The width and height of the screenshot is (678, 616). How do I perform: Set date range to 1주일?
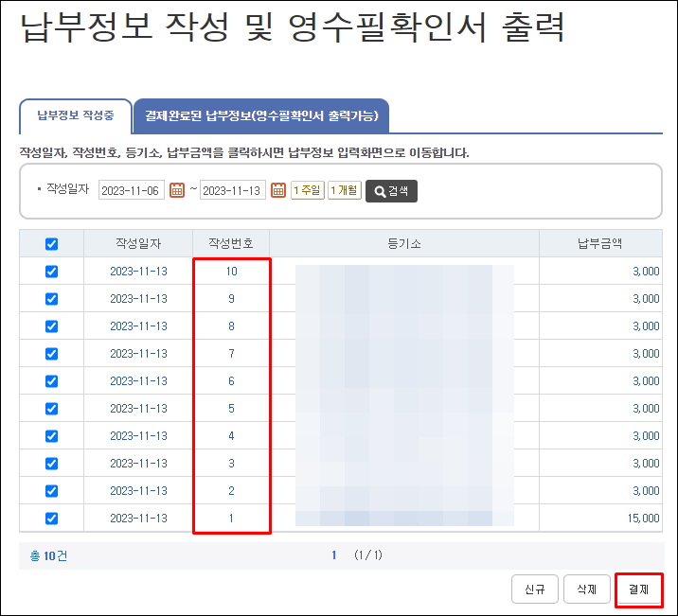click(307, 190)
